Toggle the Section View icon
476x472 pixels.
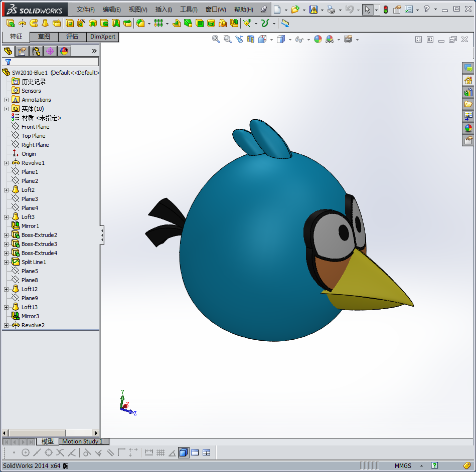point(250,39)
